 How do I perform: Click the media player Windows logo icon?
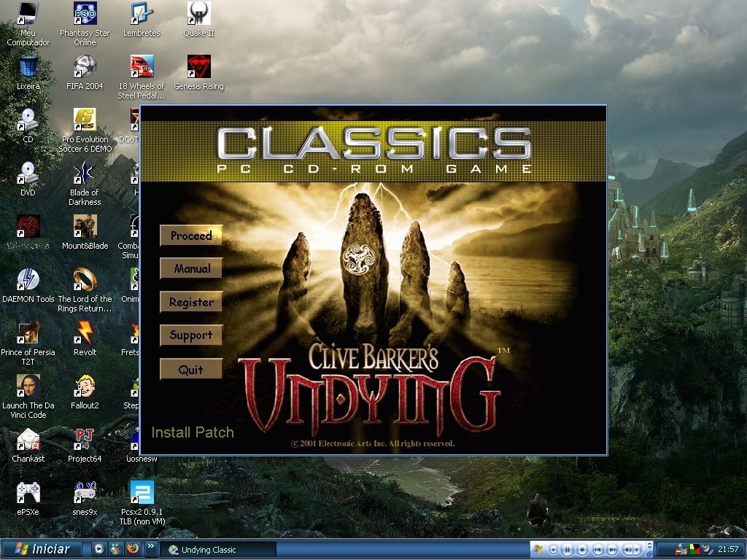tap(538, 549)
